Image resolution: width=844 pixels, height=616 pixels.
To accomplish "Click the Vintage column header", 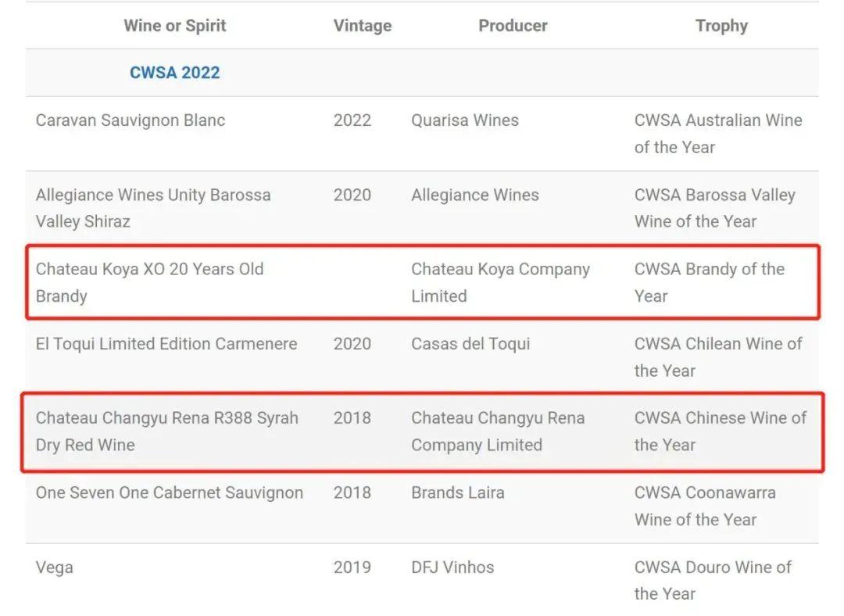I will point(362,26).
